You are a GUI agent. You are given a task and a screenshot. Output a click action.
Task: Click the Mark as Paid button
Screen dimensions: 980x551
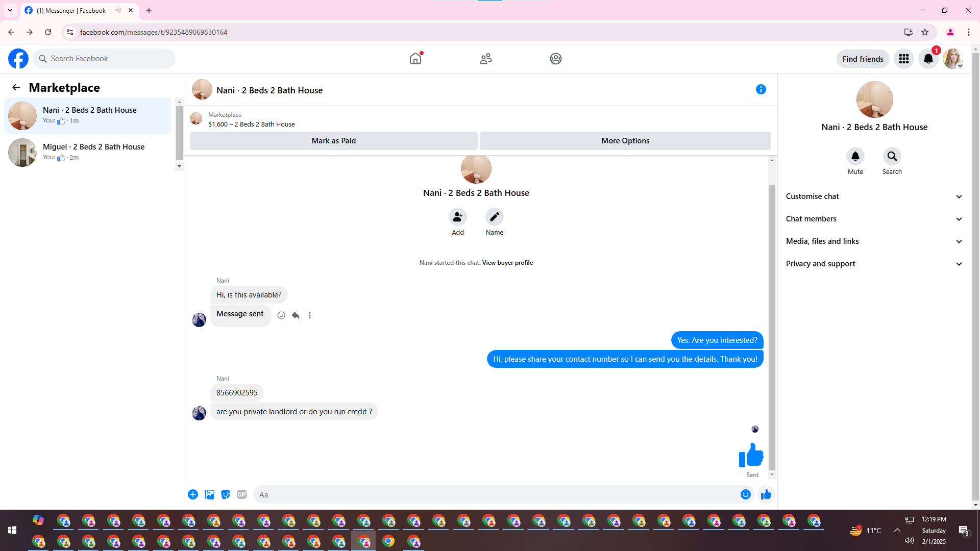(333, 141)
